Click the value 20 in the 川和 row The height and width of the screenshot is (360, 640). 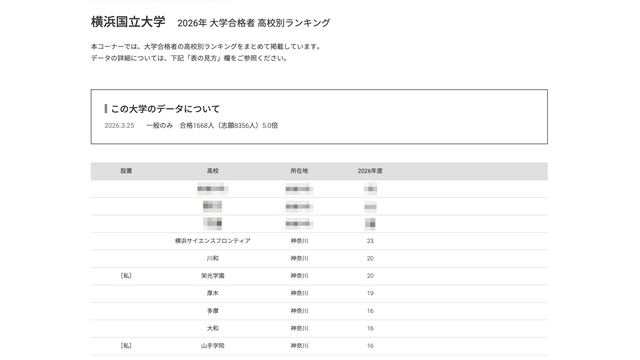(x=370, y=258)
